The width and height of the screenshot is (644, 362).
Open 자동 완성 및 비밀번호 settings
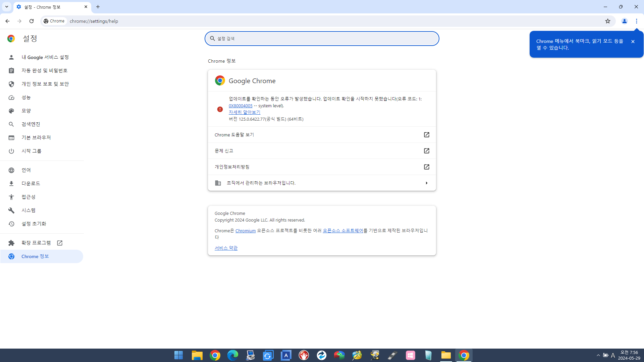point(42,71)
